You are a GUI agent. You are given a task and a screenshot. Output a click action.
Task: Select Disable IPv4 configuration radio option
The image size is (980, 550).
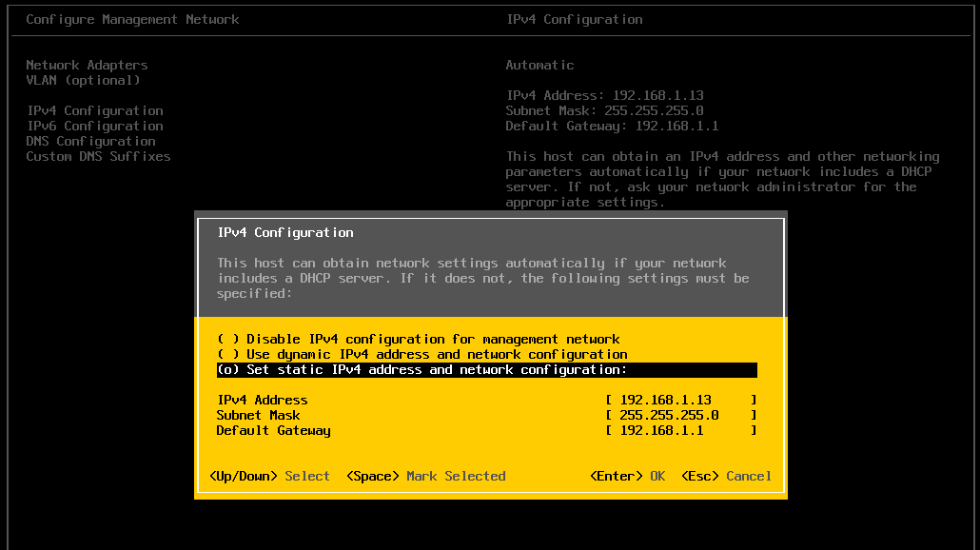(x=418, y=339)
